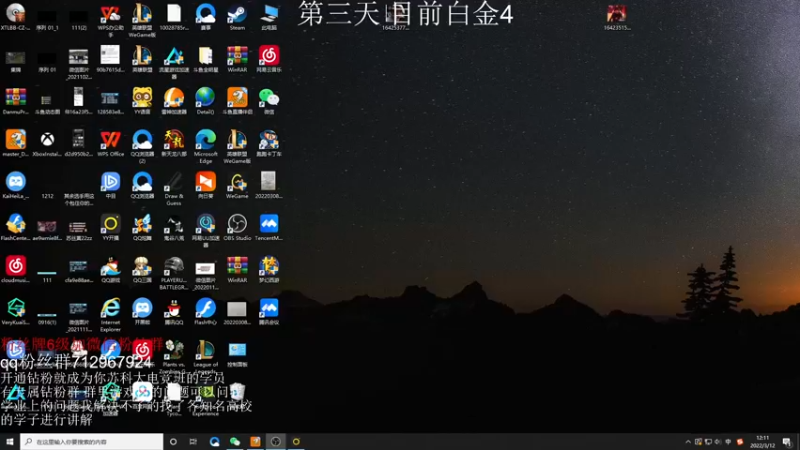
Task: Select the Detail() globe shortcut
Action: (205, 101)
